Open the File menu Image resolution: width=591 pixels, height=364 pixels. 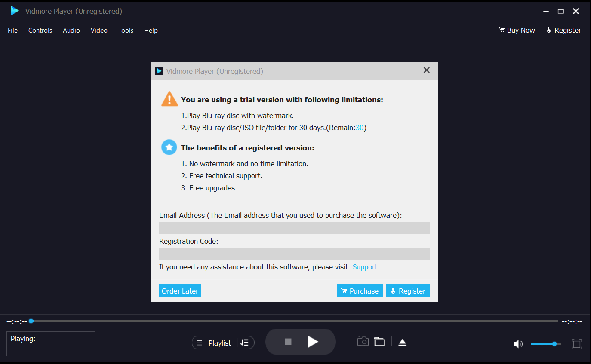[13, 31]
